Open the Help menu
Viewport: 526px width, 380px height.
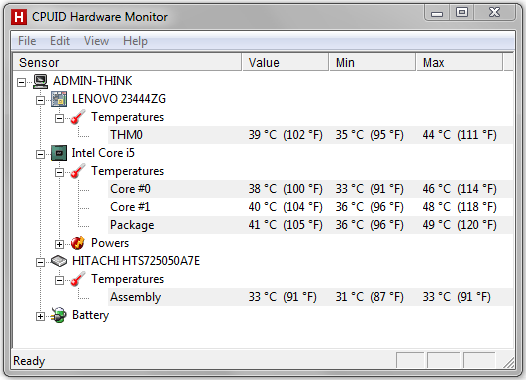pos(135,41)
